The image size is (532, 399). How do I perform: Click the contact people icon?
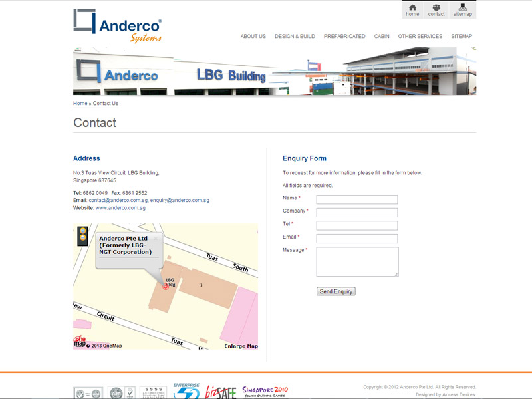tap(436, 7)
